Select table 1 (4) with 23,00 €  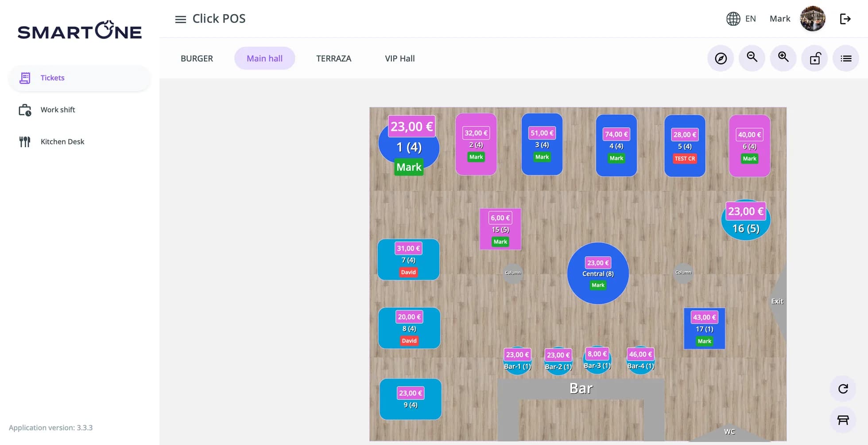pos(409,146)
